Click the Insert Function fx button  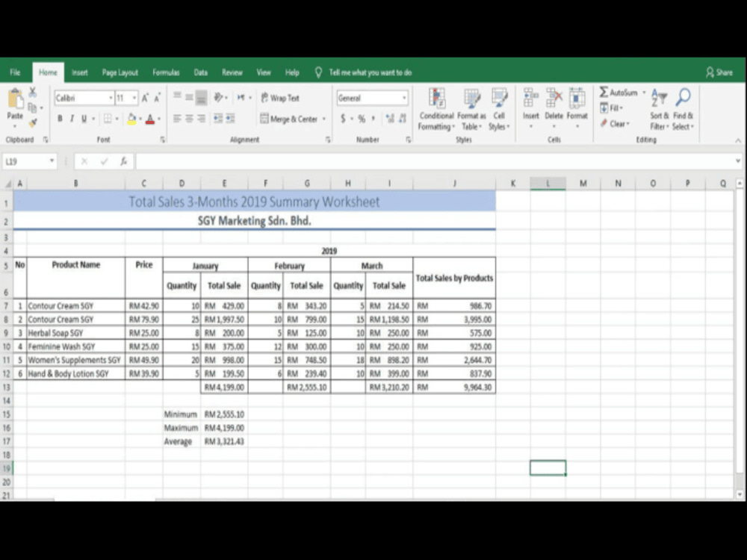(123, 161)
